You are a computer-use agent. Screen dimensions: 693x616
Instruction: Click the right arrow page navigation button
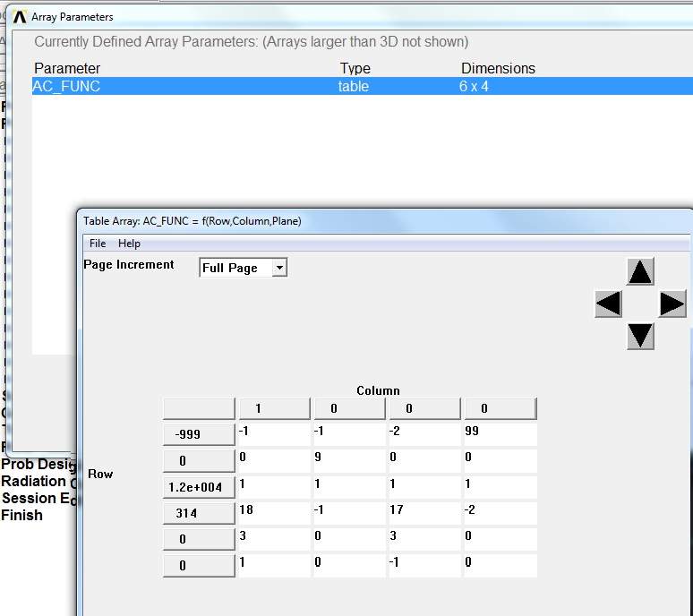click(x=672, y=304)
